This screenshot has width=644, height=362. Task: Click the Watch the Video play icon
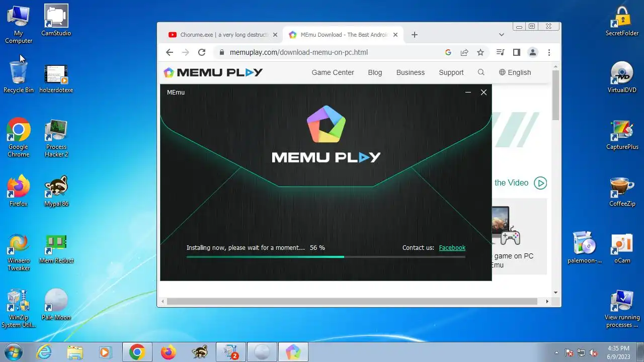click(x=540, y=183)
